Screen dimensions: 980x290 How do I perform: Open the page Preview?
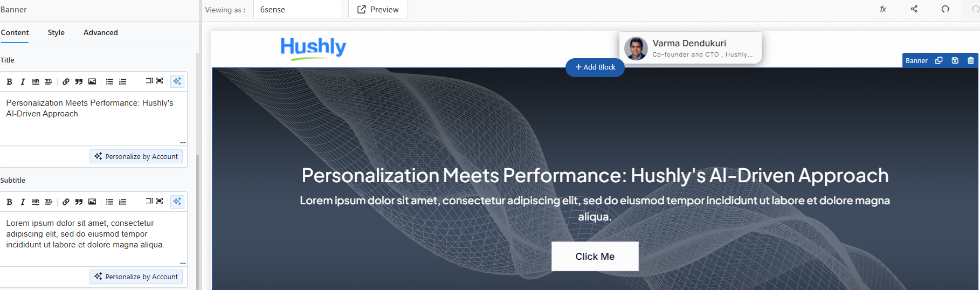click(378, 9)
